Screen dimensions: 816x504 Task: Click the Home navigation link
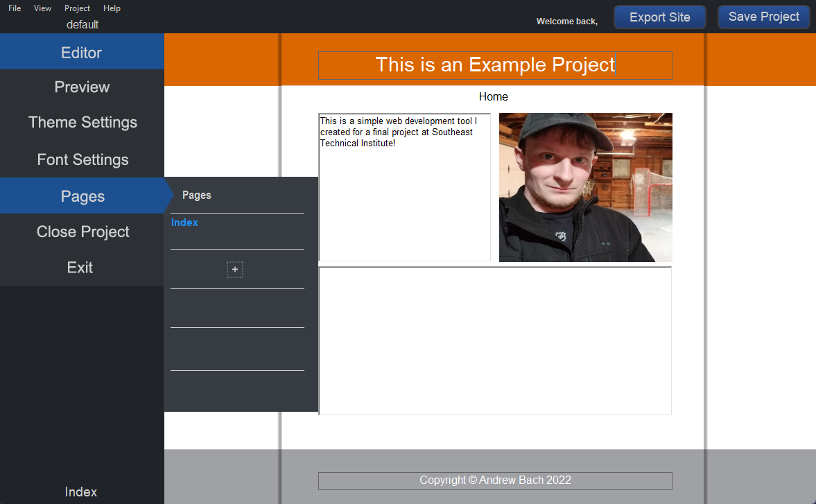pyautogui.click(x=493, y=97)
